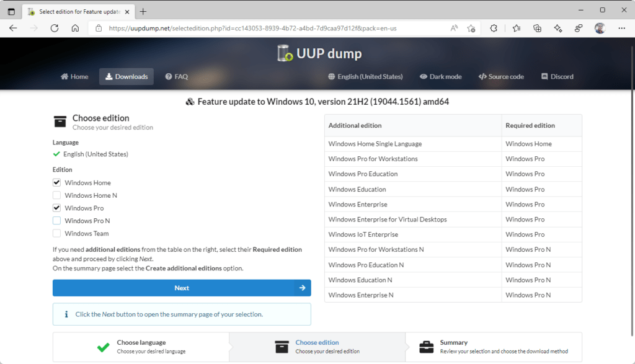
Task: Open the browser extensions puzzle icon
Action: click(494, 28)
